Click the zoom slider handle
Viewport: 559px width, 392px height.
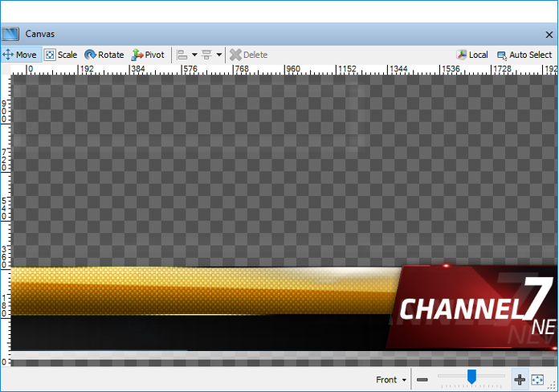[471, 377]
